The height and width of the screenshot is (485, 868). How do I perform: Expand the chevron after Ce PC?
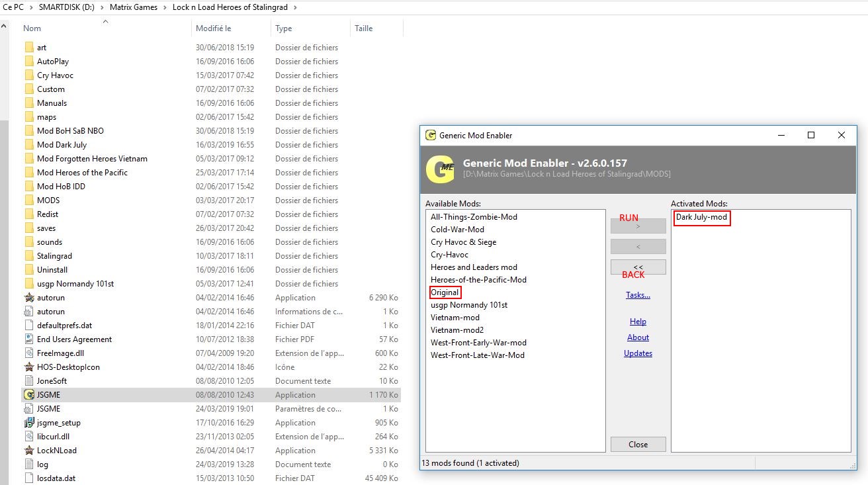coord(31,7)
